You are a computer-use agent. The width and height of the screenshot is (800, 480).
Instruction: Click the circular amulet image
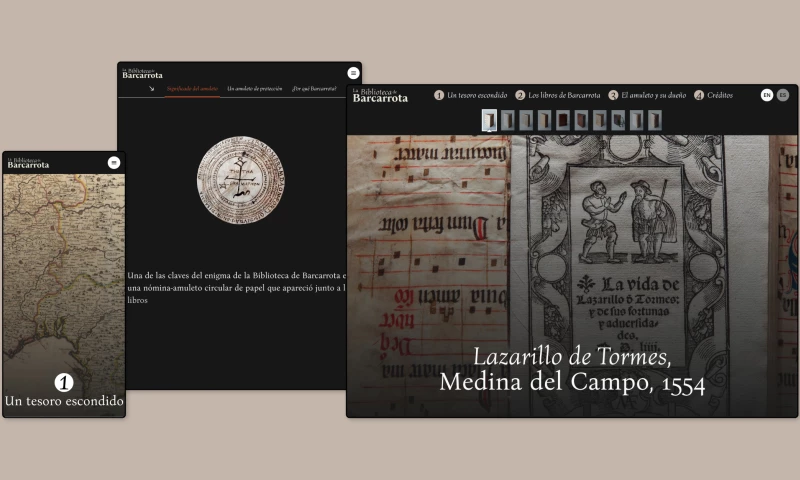pos(241,180)
